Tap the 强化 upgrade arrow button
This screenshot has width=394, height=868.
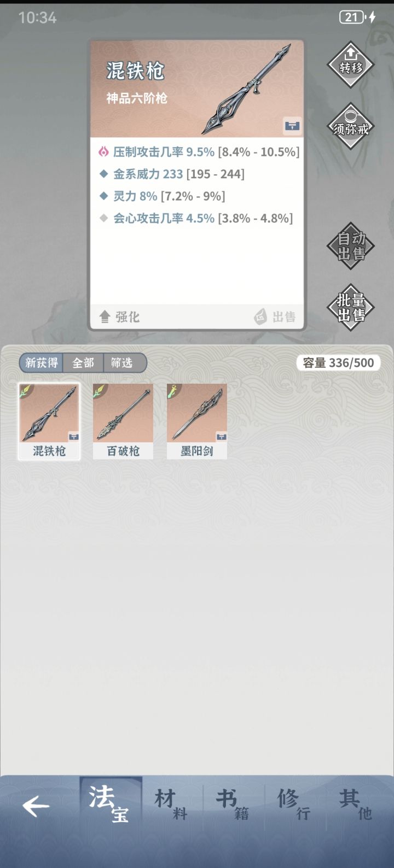(119, 317)
